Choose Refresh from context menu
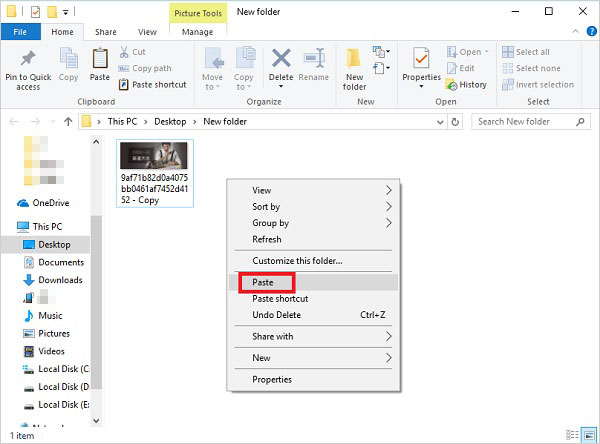Screen dimensions: 600x444 point(267,240)
